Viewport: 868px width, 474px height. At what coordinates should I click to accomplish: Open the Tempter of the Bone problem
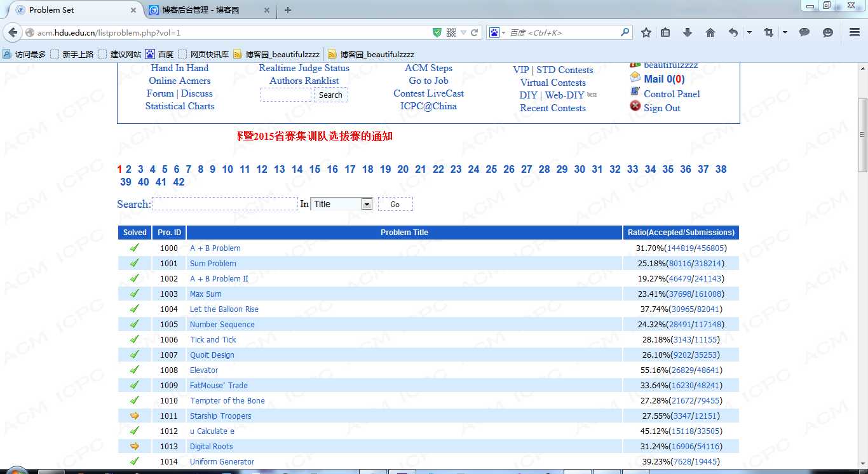[x=227, y=400]
